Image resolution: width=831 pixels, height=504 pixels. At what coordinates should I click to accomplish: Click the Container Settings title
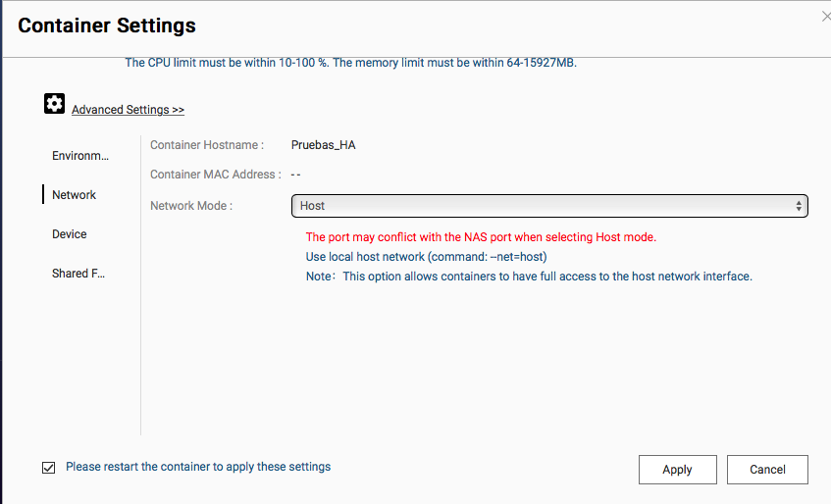(x=107, y=25)
